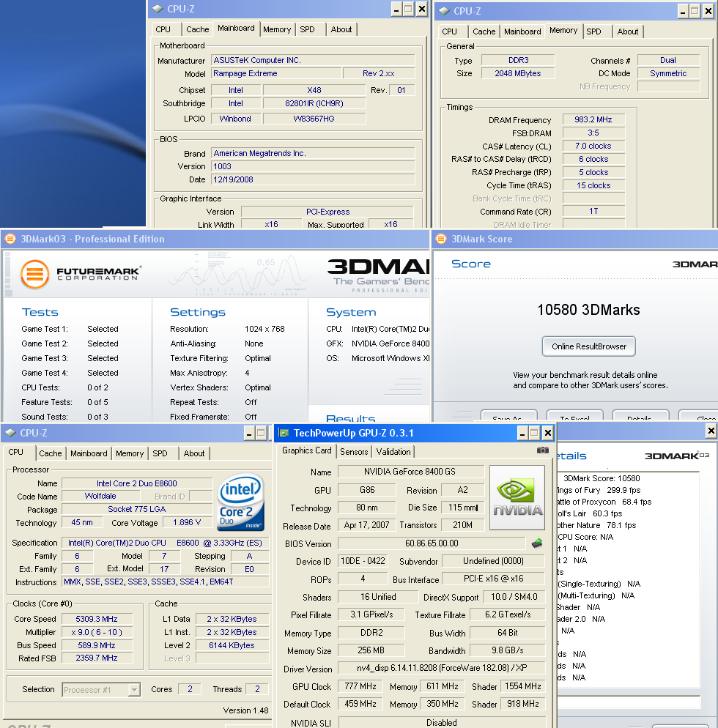Open Cache tab in CPU-Z Mainboard window
718x728 pixels.
(197, 29)
